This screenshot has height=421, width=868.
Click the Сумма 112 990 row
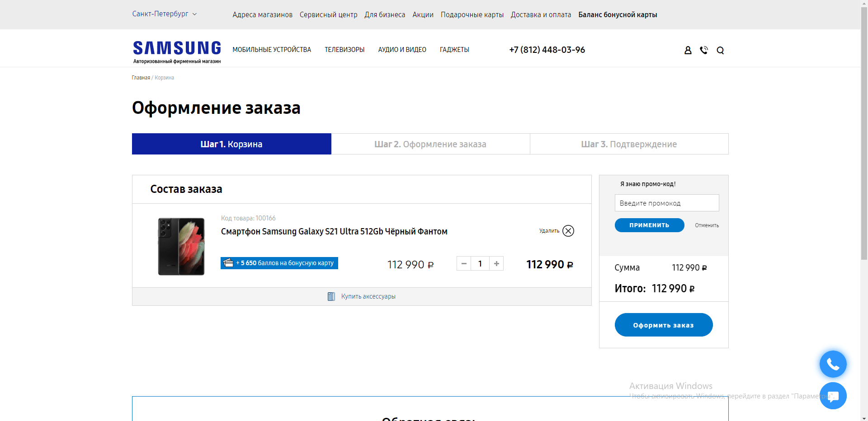coord(660,267)
